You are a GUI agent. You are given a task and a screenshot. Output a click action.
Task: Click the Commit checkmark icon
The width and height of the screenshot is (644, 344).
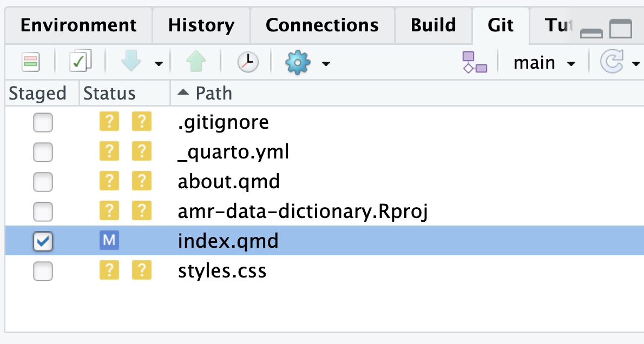[80, 62]
